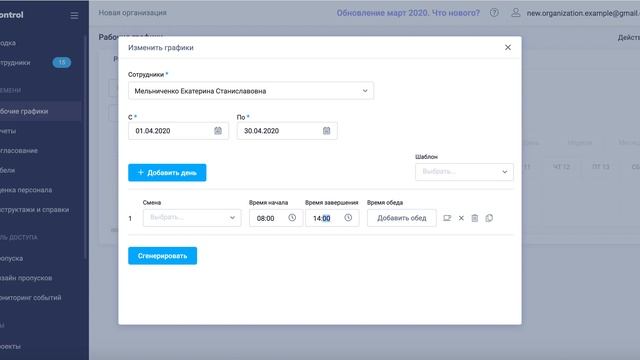
Task: Click the end time field 14:00
Action: click(x=332, y=218)
